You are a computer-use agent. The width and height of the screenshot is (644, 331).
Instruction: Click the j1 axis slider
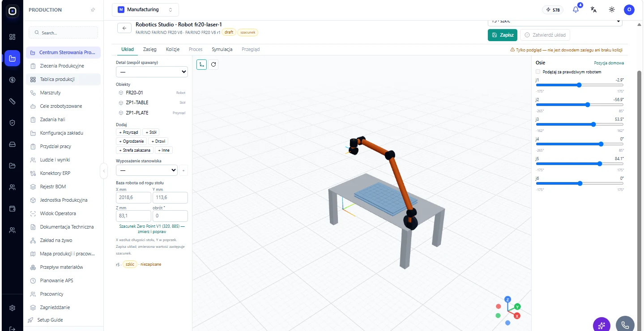[580, 85]
